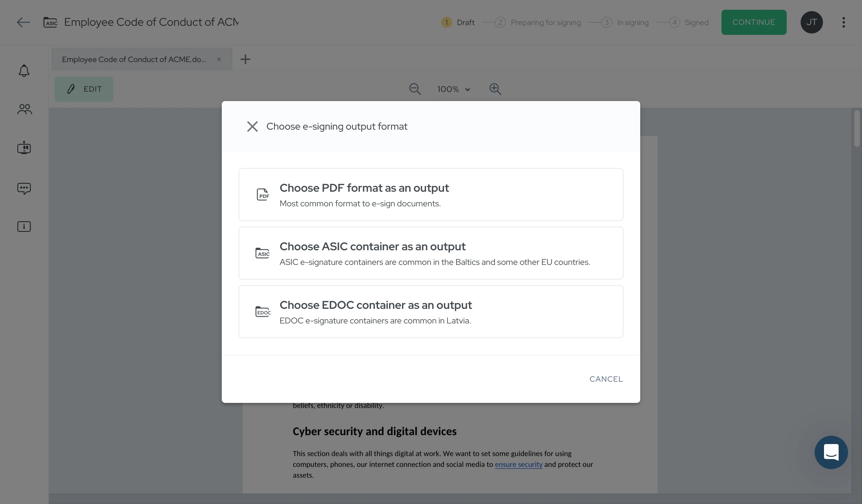Click the zoom in magnifier
This screenshot has width=862, height=504.
coord(495,89)
